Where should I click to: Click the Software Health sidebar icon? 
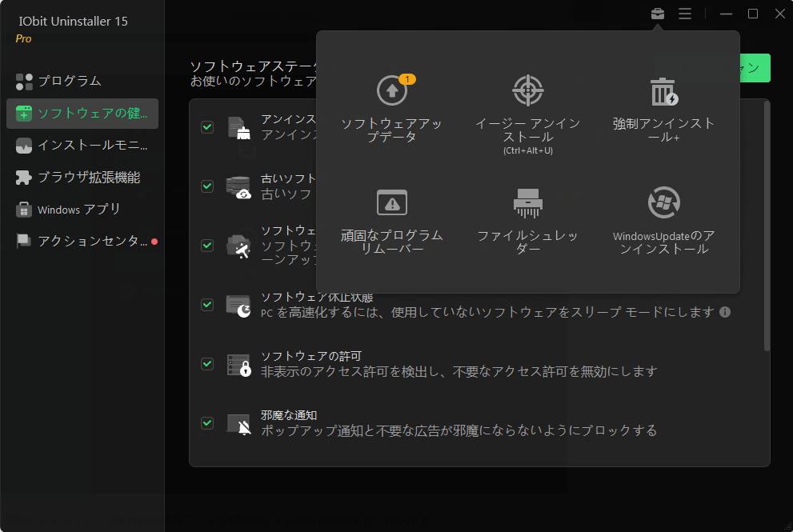[x=24, y=114]
